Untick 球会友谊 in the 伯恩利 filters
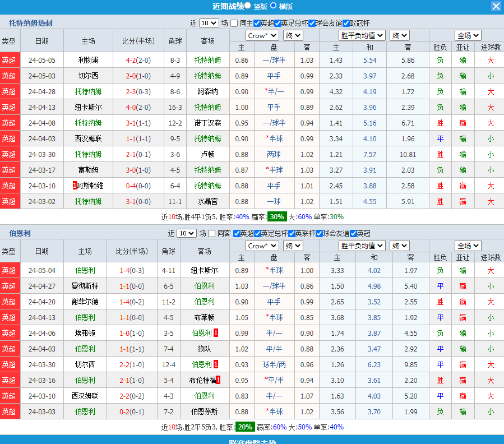The width and height of the screenshot is (504, 444). [x=319, y=233]
